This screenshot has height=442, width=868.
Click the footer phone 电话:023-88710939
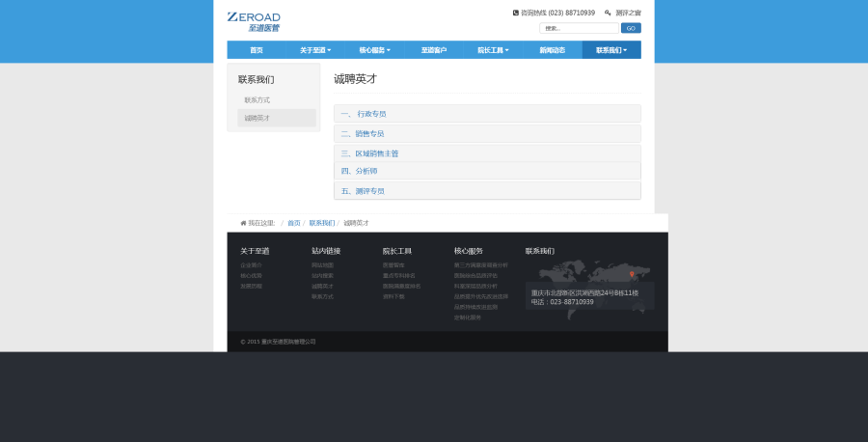tap(562, 302)
